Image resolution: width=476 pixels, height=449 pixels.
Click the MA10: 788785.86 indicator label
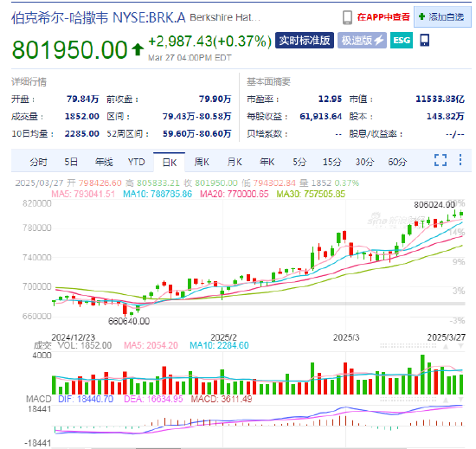158,194
